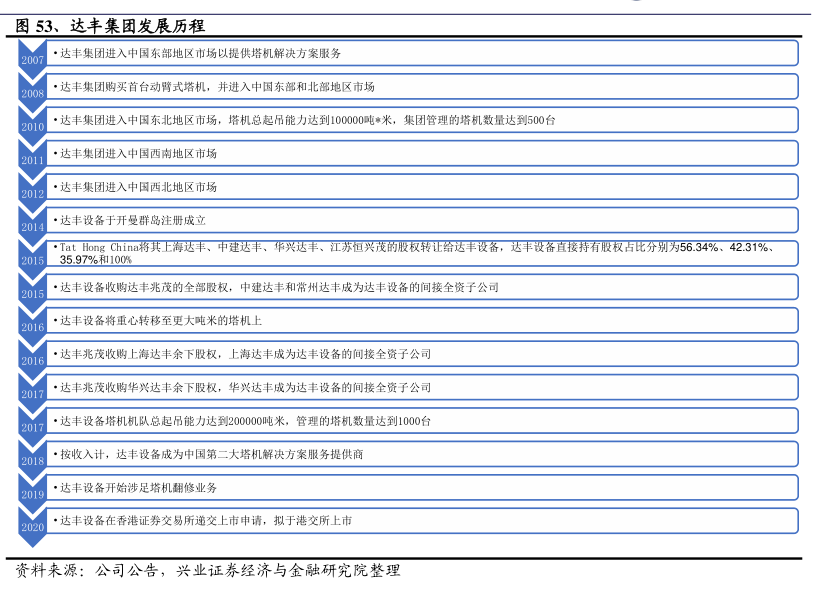This screenshot has height=590, width=821.
Task: Select the 2018 year label
Action: [32, 462]
